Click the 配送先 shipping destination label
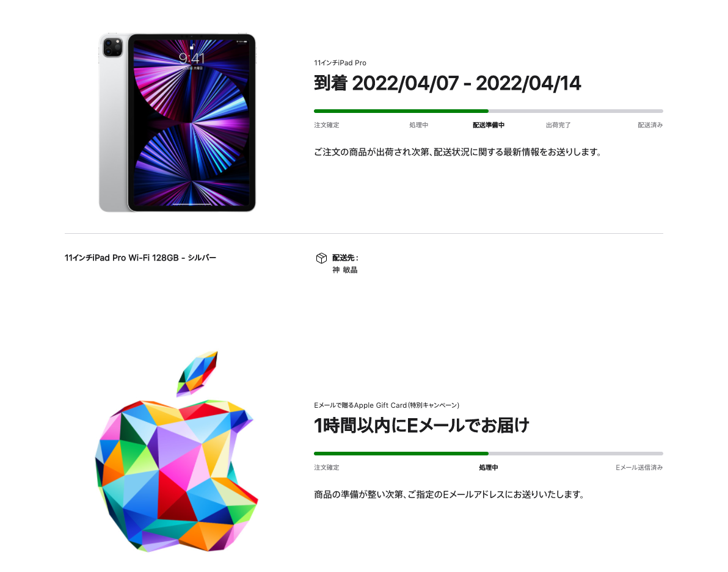Screen dimensions: 728x572 (345, 258)
